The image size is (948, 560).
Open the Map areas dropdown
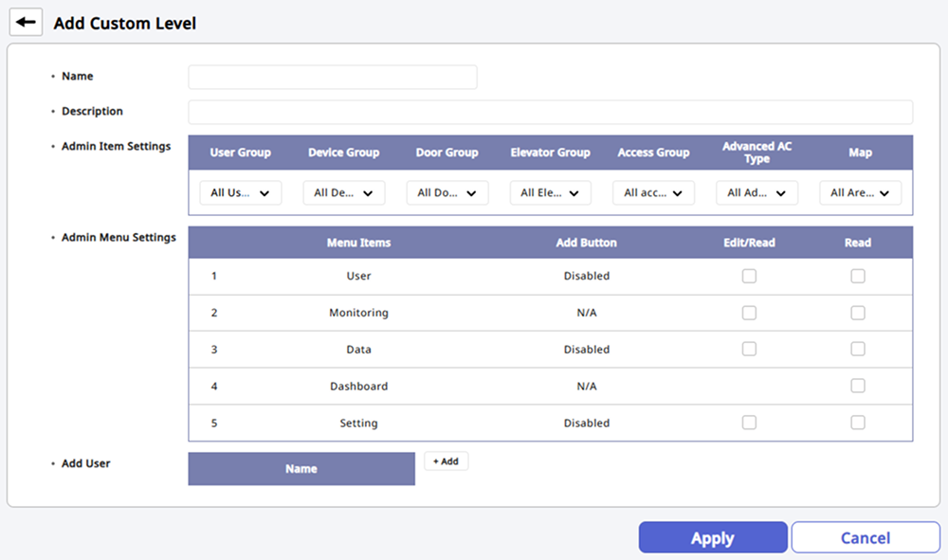click(x=860, y=193)
